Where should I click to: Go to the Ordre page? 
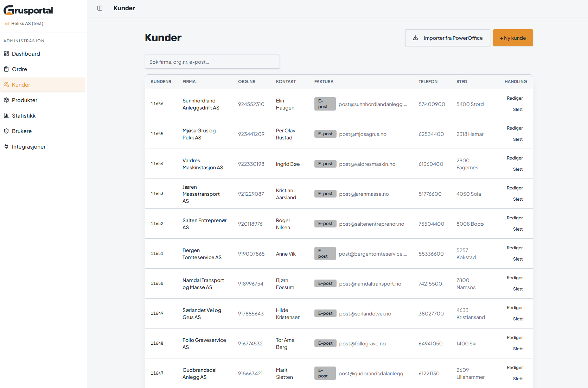click(x=43, y=69)
